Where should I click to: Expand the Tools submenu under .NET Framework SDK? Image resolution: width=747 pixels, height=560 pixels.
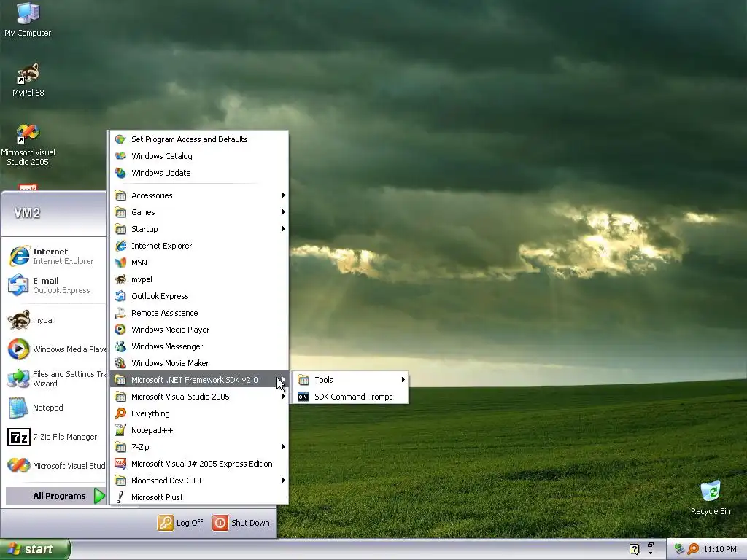click(351, 379)
